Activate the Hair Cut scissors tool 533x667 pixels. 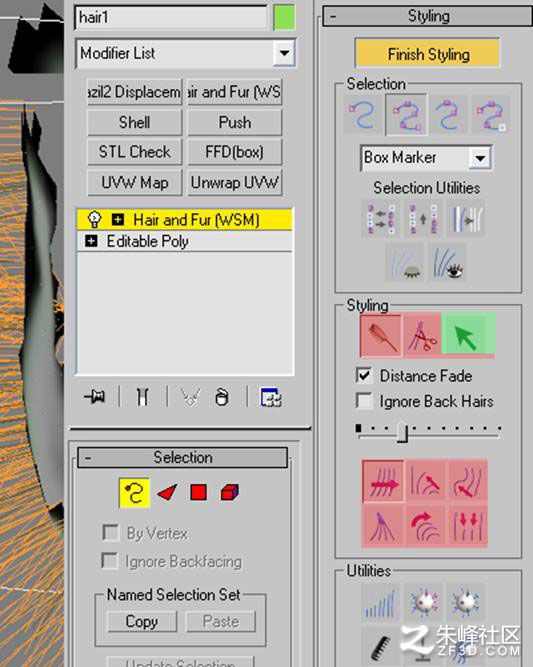coord(422,336)
